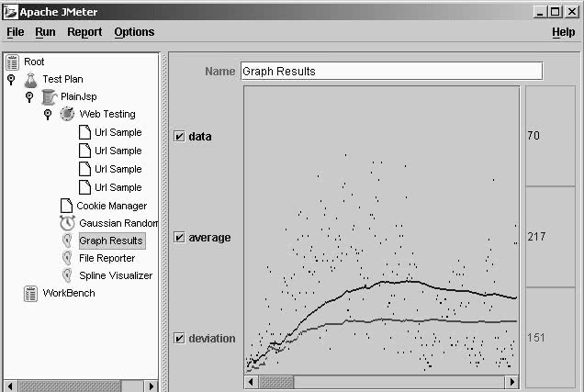Viewport: 584px width, 392px height.
Task: Click the Cookie Manager page icon
Action: (67, 206)
